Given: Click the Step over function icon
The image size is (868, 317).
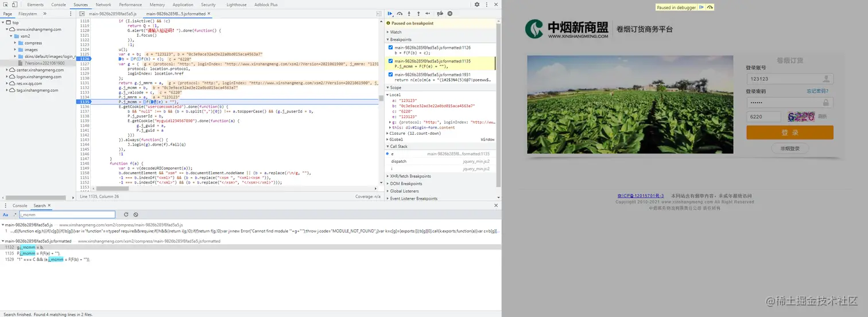Looking at the screenshot, I should (x=400, y=13).
